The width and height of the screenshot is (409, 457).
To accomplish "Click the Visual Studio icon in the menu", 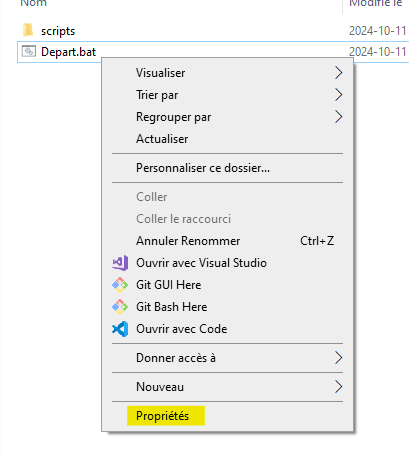I will (120, 263).
